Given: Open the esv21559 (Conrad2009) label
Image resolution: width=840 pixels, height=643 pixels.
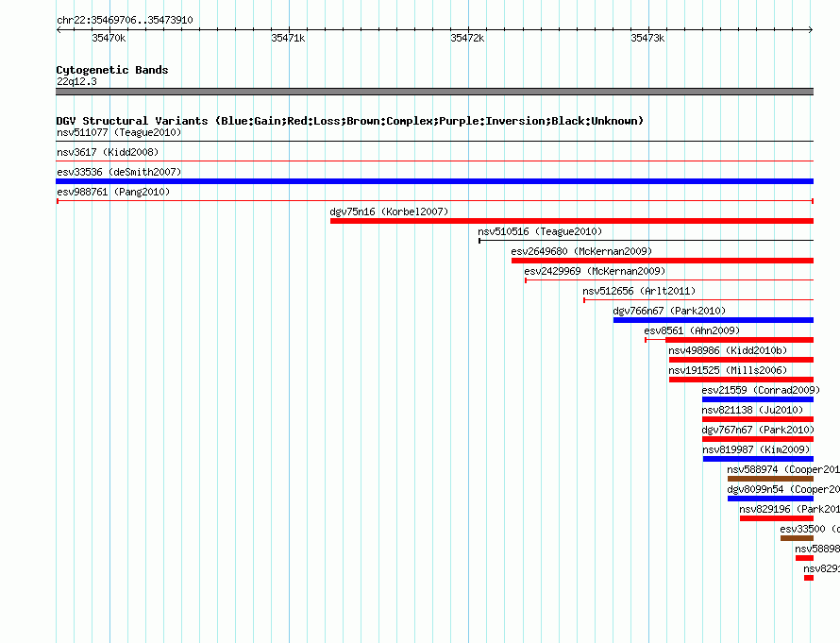Looking at the screenshot, I should (x=761, y=390).
